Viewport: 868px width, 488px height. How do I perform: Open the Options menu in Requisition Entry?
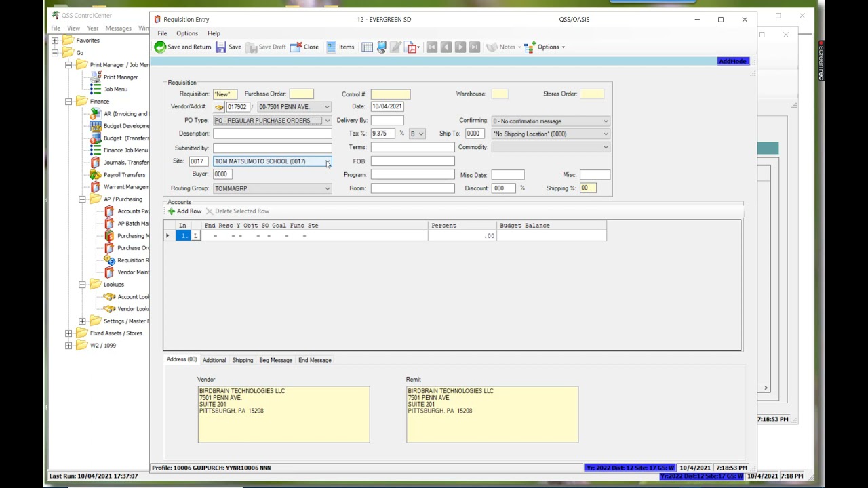187,33
